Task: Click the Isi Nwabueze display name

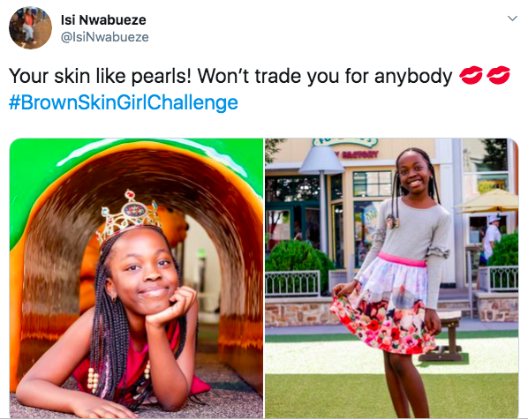Action: click(103, 20)
